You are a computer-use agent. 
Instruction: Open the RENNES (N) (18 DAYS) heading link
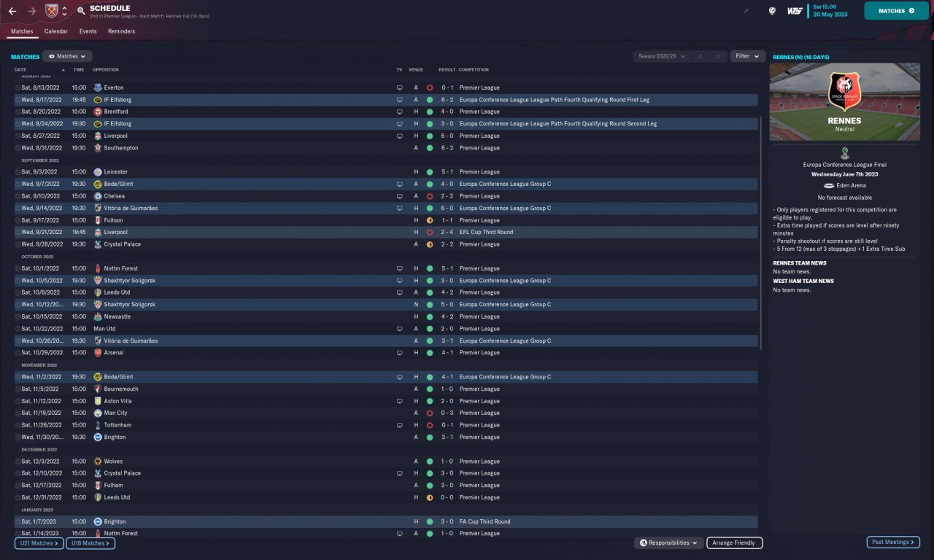(801, 57)
